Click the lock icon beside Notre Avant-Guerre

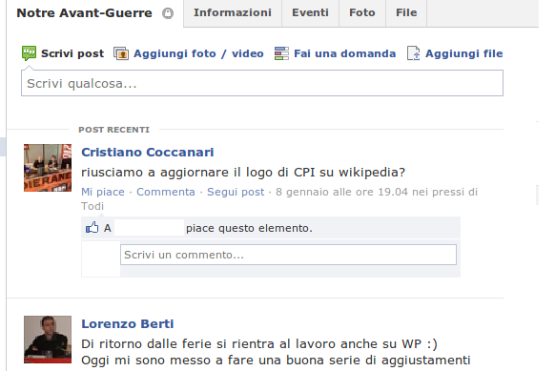tap(168, 13)
